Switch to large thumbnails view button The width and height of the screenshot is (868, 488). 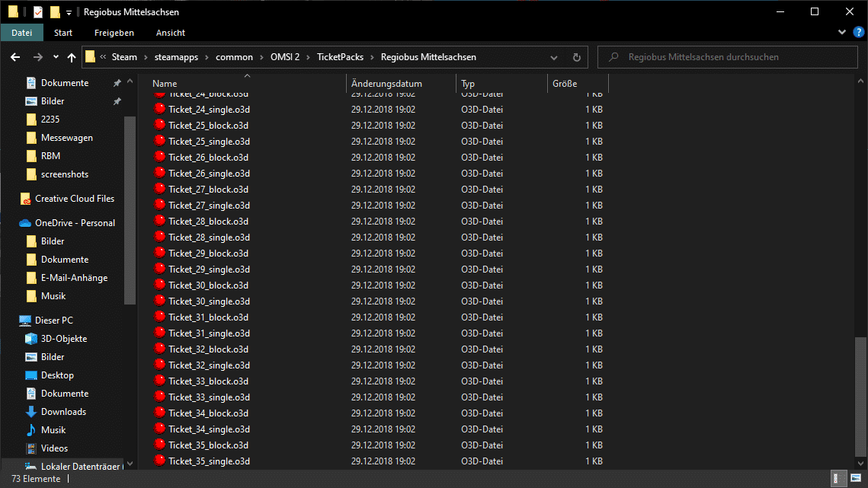pyautogui.click(x=855, y=479)
